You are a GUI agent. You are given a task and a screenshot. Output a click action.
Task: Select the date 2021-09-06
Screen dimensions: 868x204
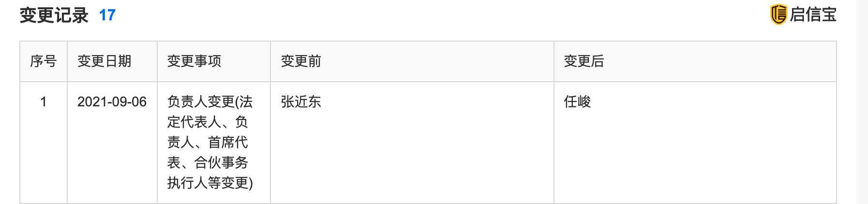coord(112,102)
